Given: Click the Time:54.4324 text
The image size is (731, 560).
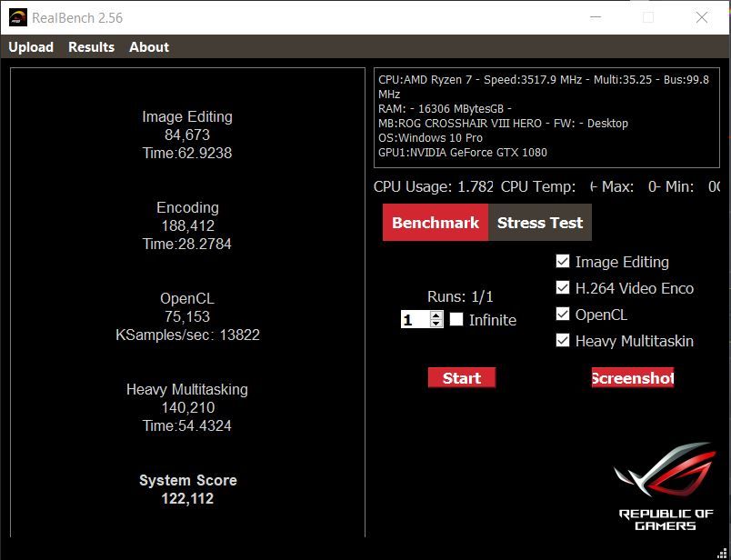Looking at the screenshot, I should pos(187,425).
